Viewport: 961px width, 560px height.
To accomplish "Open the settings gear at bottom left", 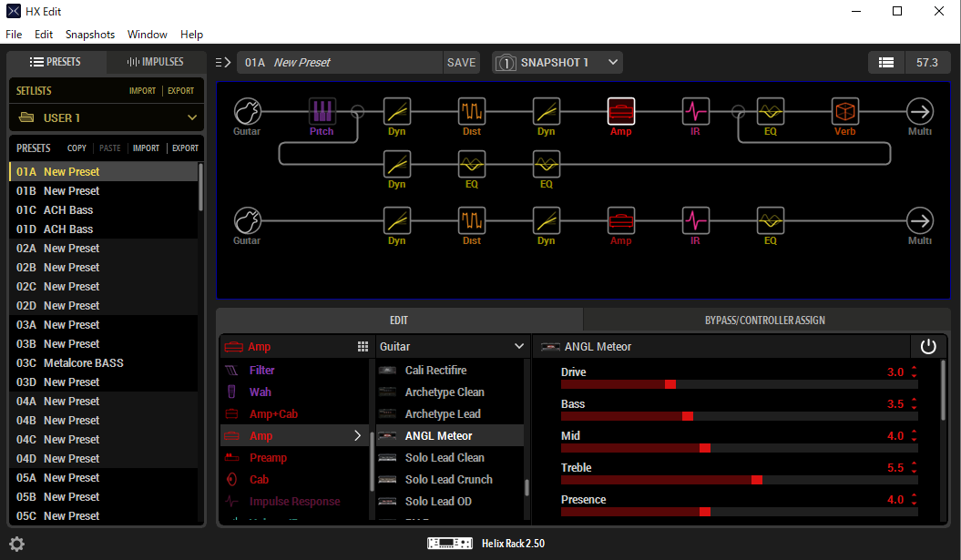I will click(16, 544).
